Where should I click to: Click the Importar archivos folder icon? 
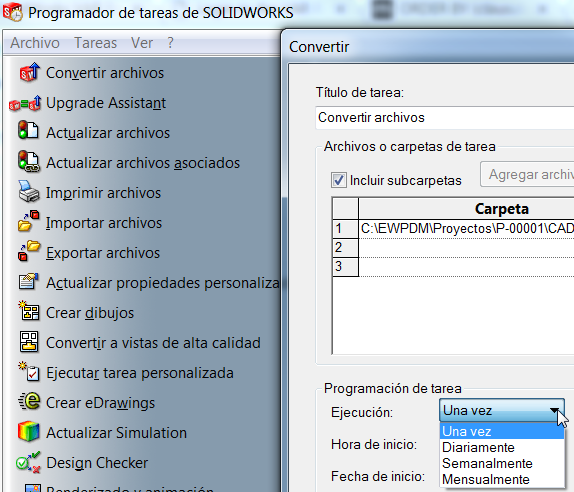(x=29, y=221)
